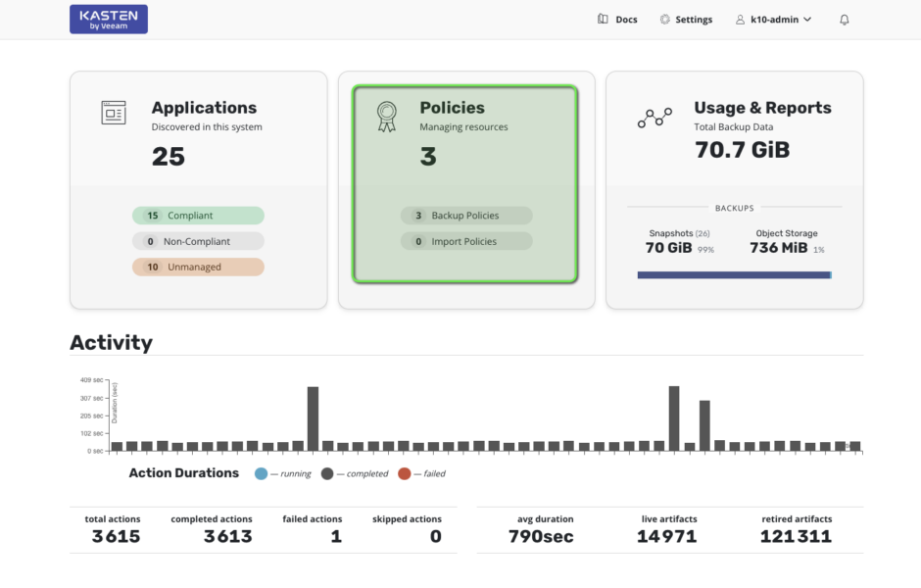Image resolution: width=921 pixels, height=588 pixels.
Task: View the 10 Unmanaged applications
Action: point(198,267)
